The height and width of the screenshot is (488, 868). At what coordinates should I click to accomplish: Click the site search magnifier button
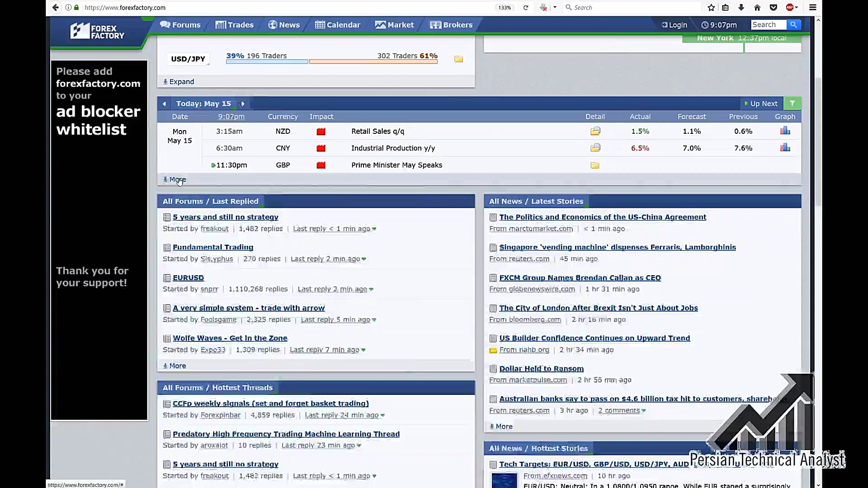click(793, 25)
